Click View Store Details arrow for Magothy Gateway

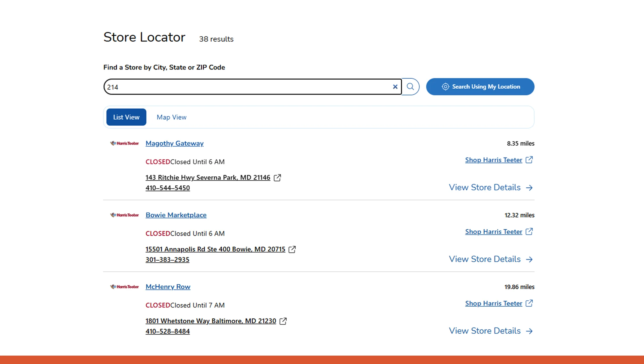pyautogui.click(x=530, y=187)
